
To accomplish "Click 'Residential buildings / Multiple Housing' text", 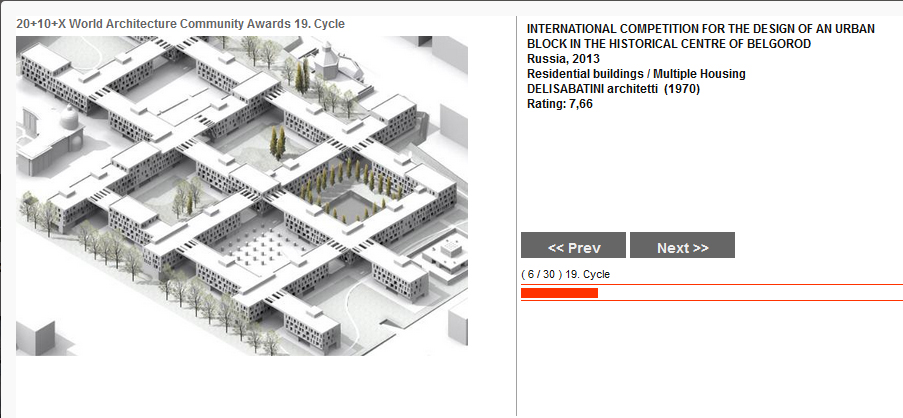I will (x=636, y=74).
